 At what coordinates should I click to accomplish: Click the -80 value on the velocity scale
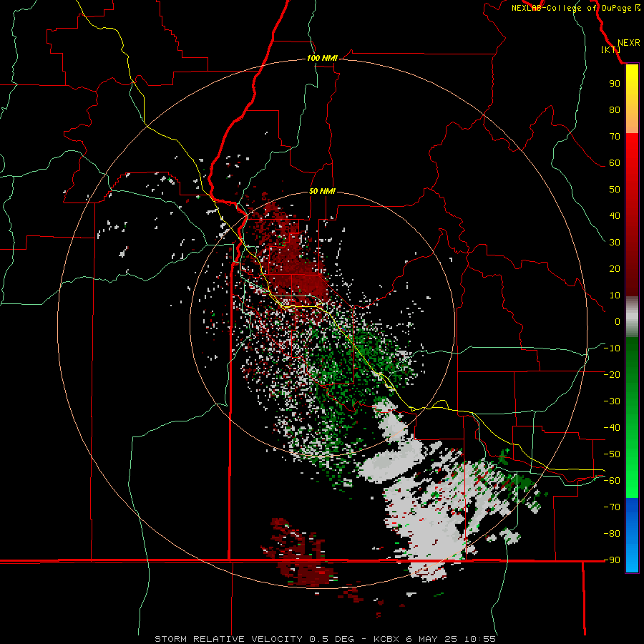coord(612,534)
